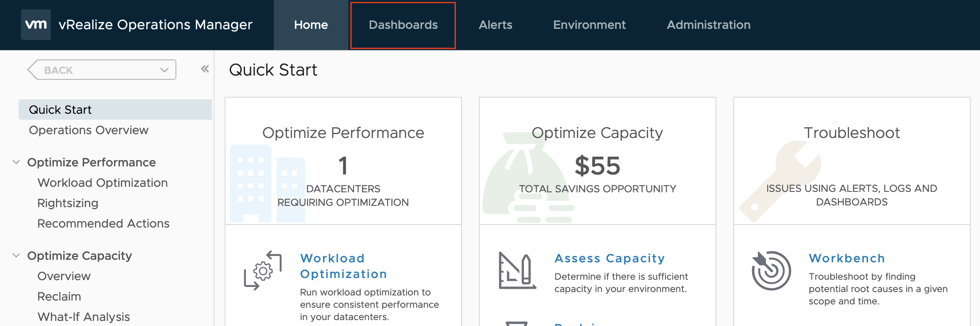980x326 pixels.
Task: Collapse the left navigation pane with double-chevron
Action: [205, 69]
